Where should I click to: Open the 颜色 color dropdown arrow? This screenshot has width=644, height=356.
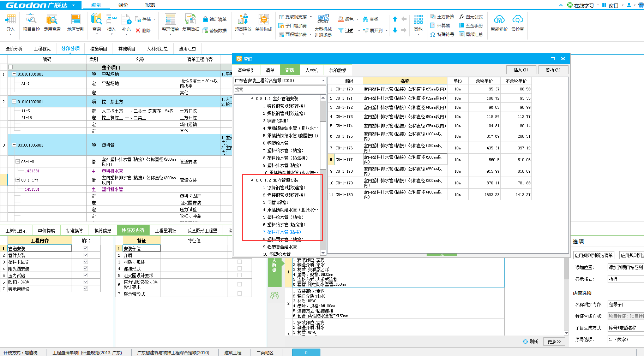[357, 19]
